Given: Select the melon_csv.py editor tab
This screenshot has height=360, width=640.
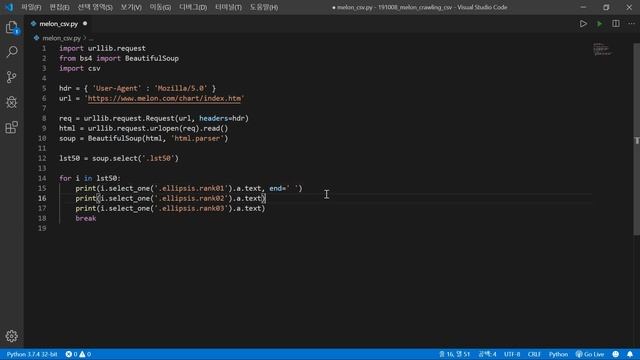Looking at the screenshot, I should point(58,24).
